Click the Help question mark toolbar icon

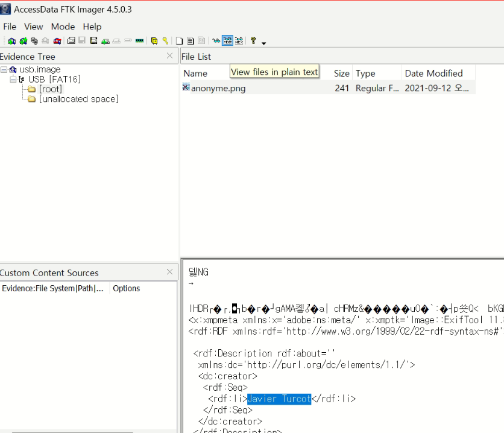click(x=253, y=40)
